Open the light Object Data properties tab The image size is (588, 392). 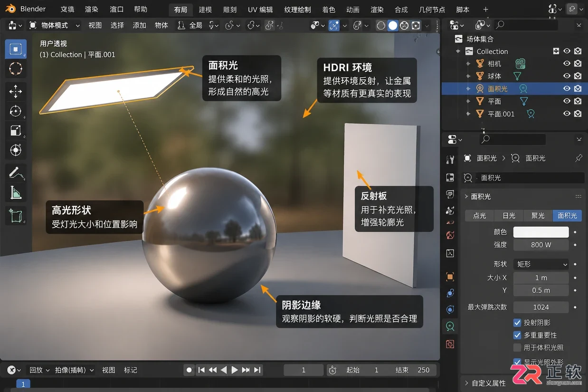(450, 326)
